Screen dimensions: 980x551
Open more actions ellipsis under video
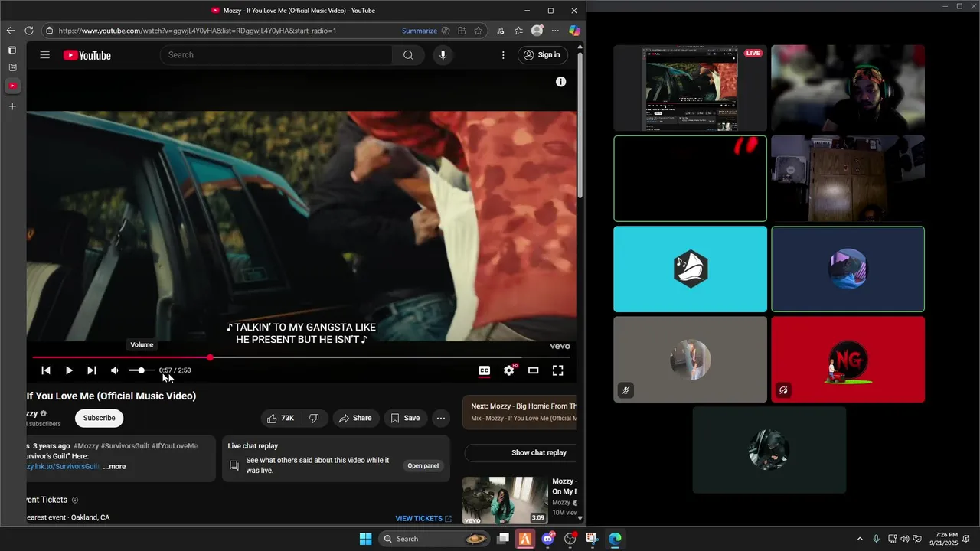tap(441, 418)
